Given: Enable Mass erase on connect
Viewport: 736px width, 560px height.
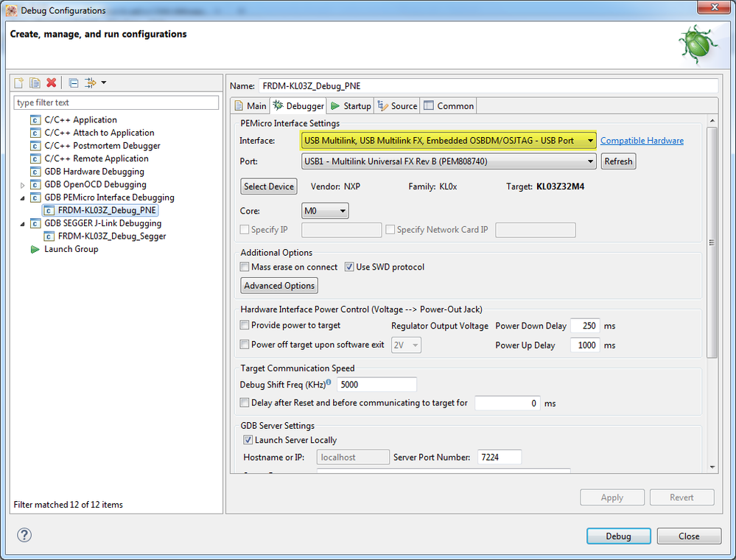Looking at the screenshot, I should (245, 267).
